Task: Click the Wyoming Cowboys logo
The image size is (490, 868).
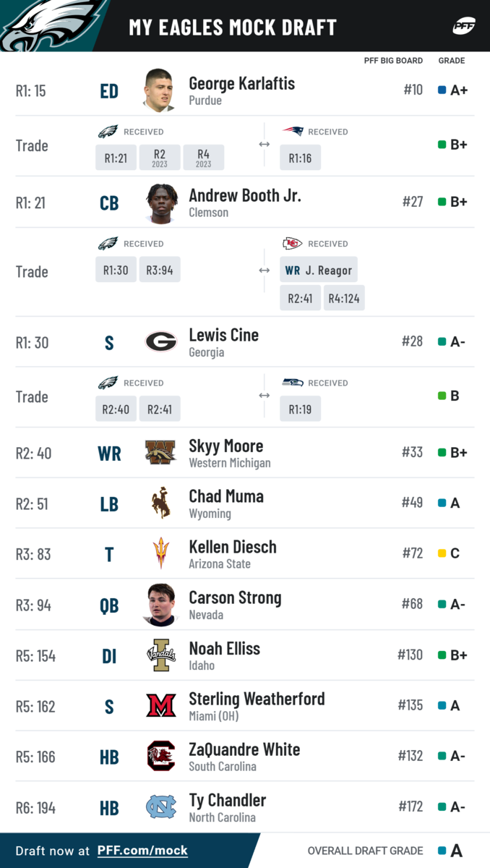Action: pyautogui.click(x=160, y=503)
